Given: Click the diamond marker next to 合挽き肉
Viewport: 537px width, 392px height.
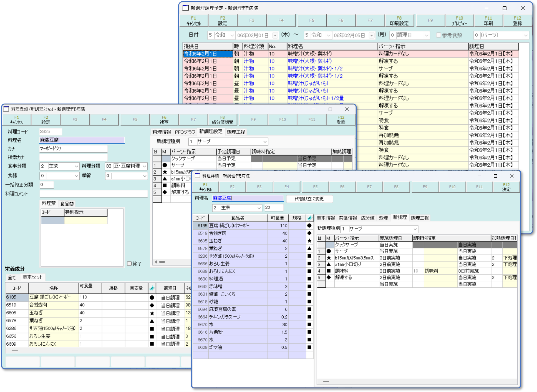Looking at the screenshot, I should pos(309,233).
